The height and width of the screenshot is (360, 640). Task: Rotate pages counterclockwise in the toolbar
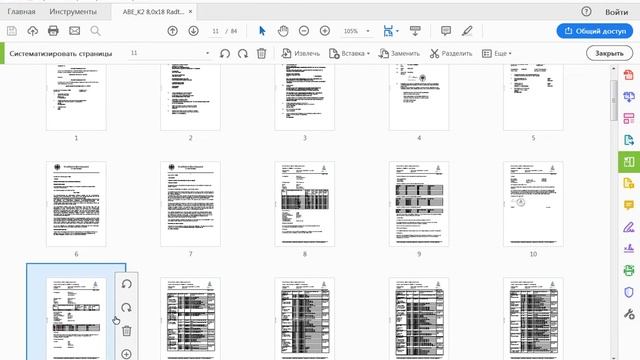(x=224, y=53)
